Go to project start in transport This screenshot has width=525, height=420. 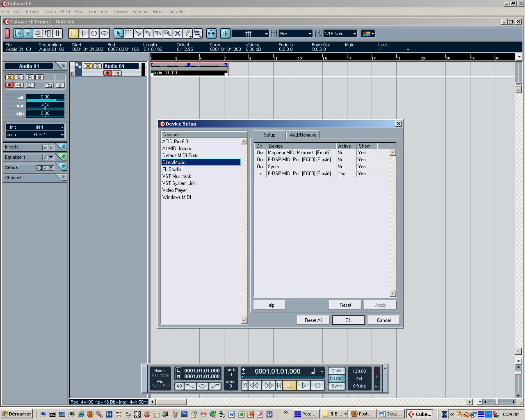pyautogui.click(x=245, y=386)
